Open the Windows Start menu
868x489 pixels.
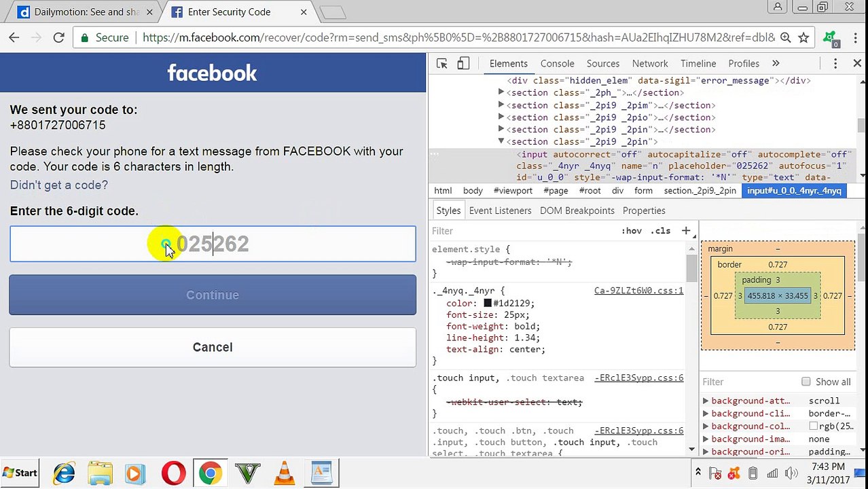tap(20, 473)
